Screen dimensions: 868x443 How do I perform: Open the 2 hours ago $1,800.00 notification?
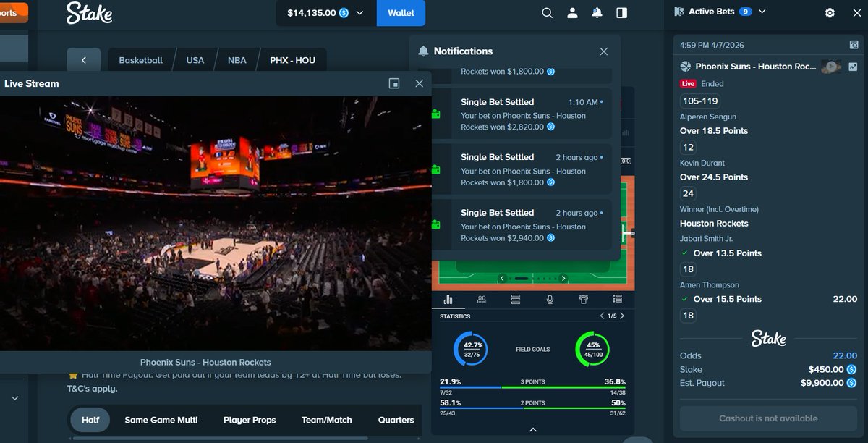[x=522, y=169]
